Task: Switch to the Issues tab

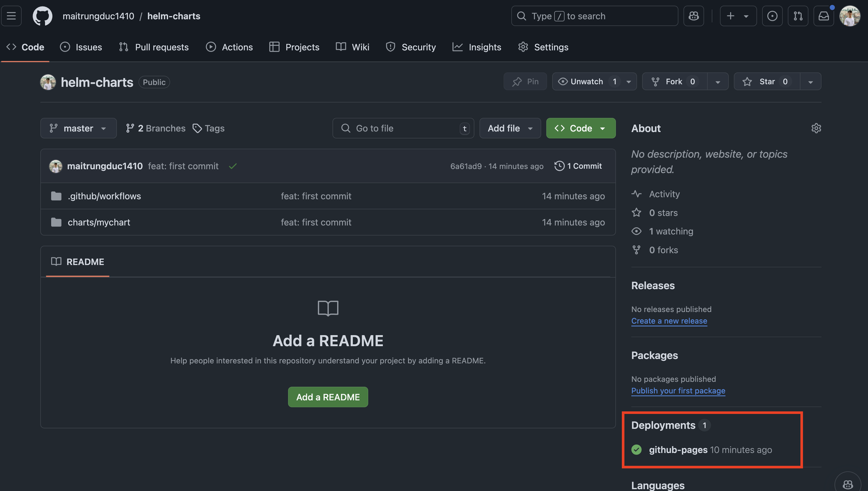Action: pyautogui.click(x=81, y=47)
